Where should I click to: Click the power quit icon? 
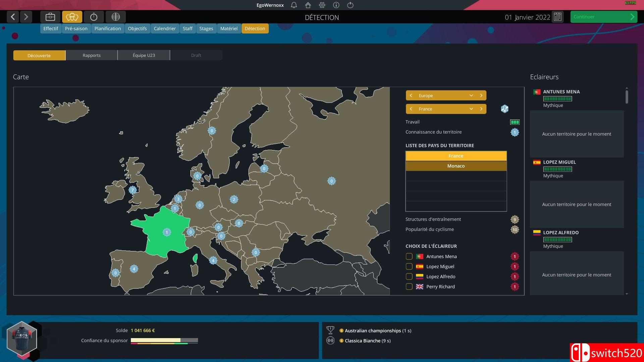coord(350,5)
